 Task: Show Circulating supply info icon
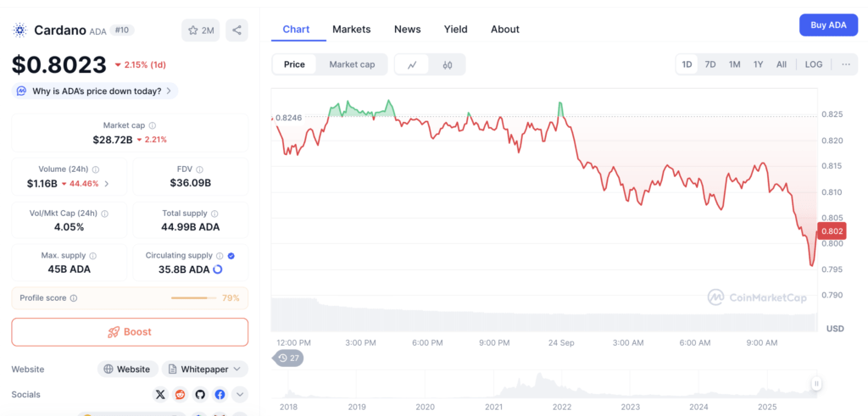tap(220, 256)
